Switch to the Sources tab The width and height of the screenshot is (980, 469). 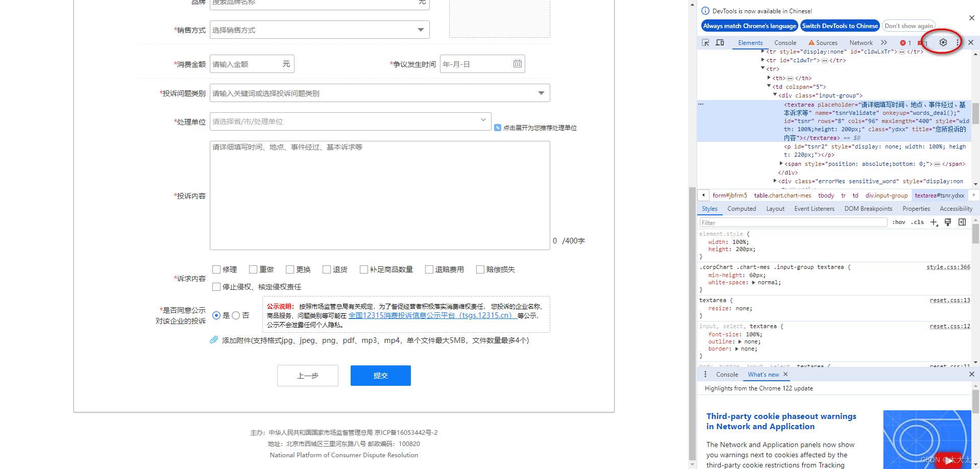(x=823, y=43)
